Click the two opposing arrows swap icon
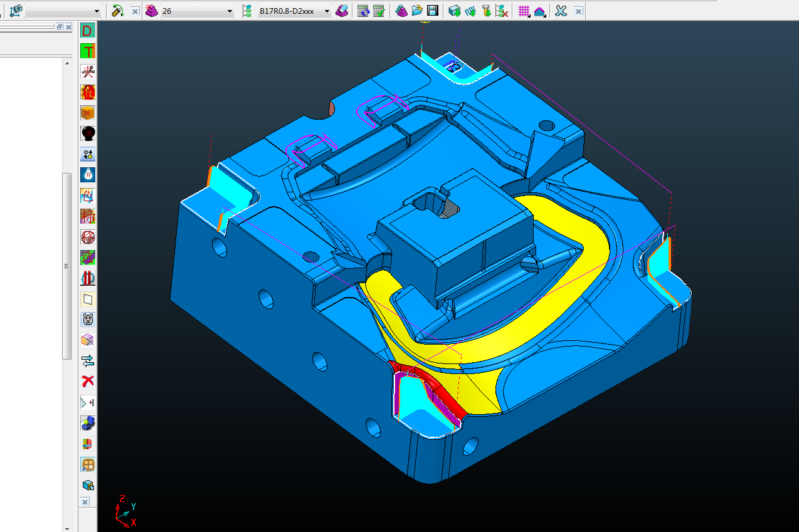The image size is (799, 532). [88, 360]
